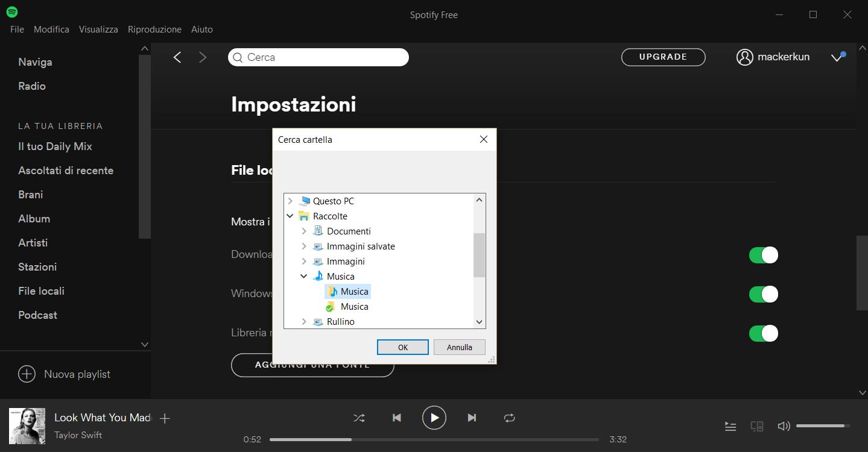Expand the Rullino tree node
This screenshot has height=452, width=868.
[x=304, y=322]
